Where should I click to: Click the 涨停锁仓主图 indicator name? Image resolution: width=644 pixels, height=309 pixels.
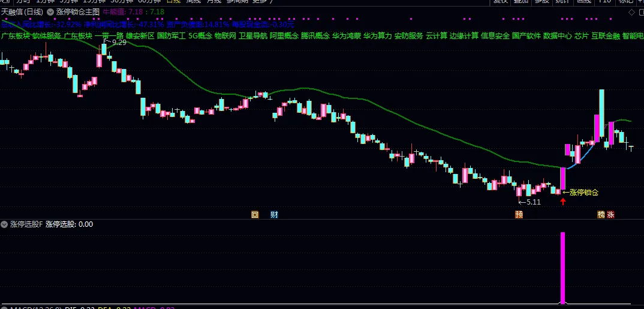[x=77, y=12]
